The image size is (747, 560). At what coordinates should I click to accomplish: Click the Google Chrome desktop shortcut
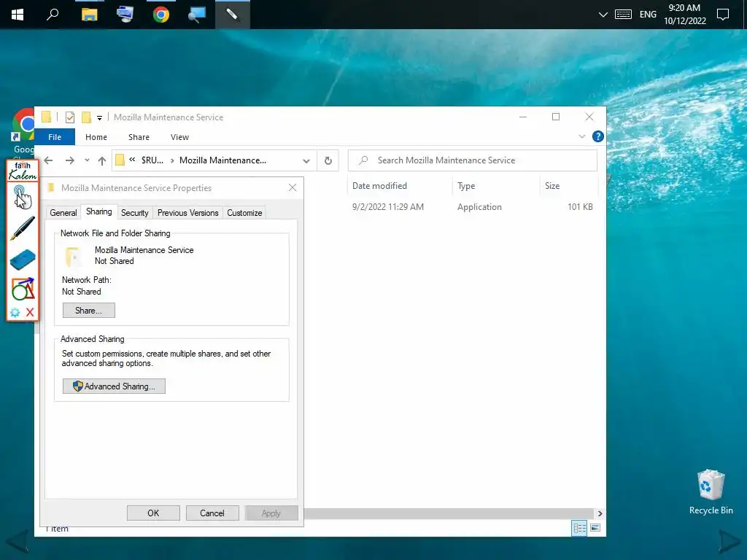[x=23, y=131]
